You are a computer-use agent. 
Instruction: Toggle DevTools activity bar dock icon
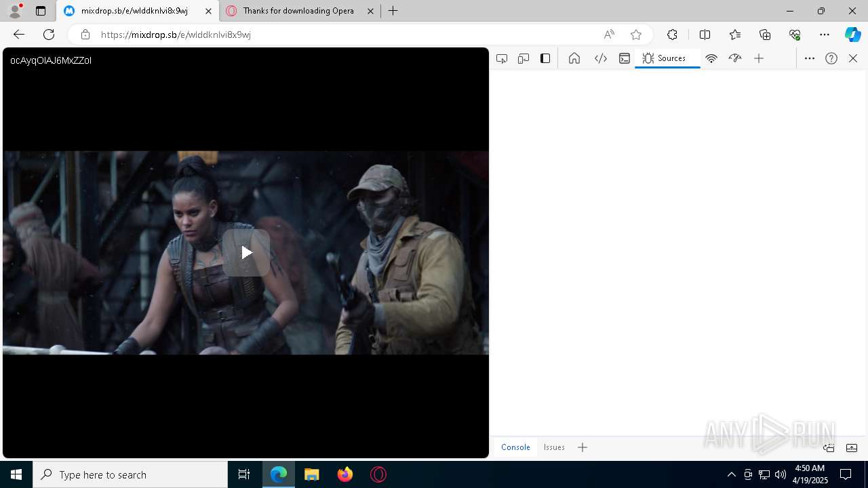coord(545,58)
